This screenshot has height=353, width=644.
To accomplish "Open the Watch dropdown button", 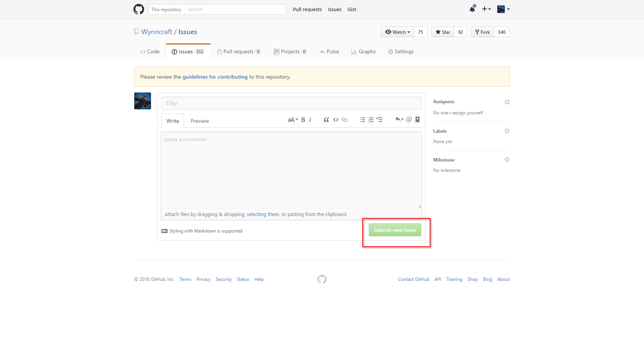I will click(398, 32).
